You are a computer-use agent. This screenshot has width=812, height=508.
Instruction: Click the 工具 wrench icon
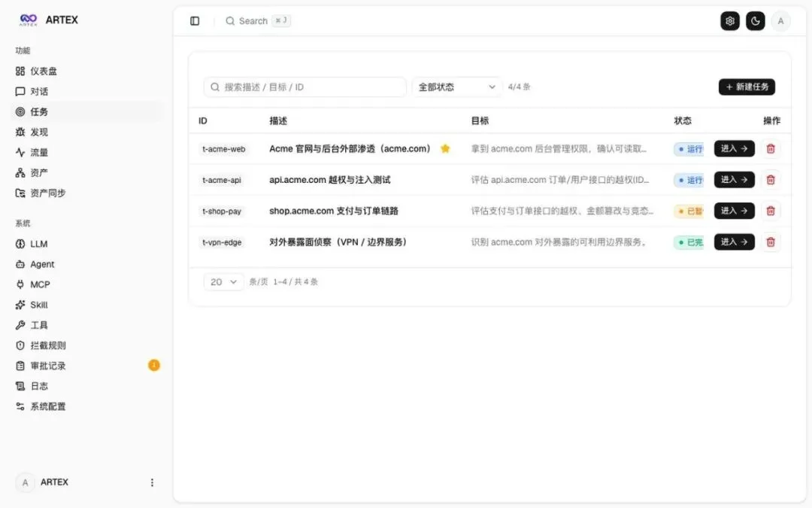20,325
